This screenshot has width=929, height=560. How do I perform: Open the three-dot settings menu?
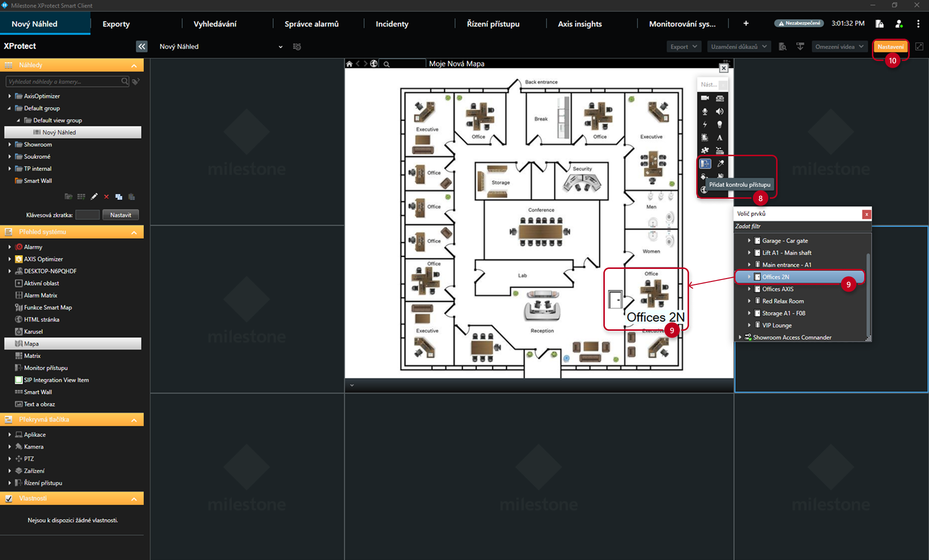(918, 24)
